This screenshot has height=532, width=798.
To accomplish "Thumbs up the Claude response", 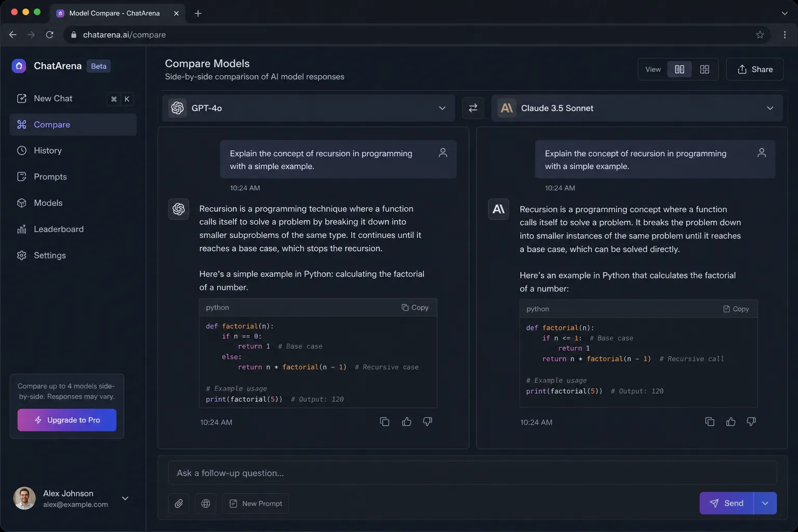I will (x=731, y=422).
